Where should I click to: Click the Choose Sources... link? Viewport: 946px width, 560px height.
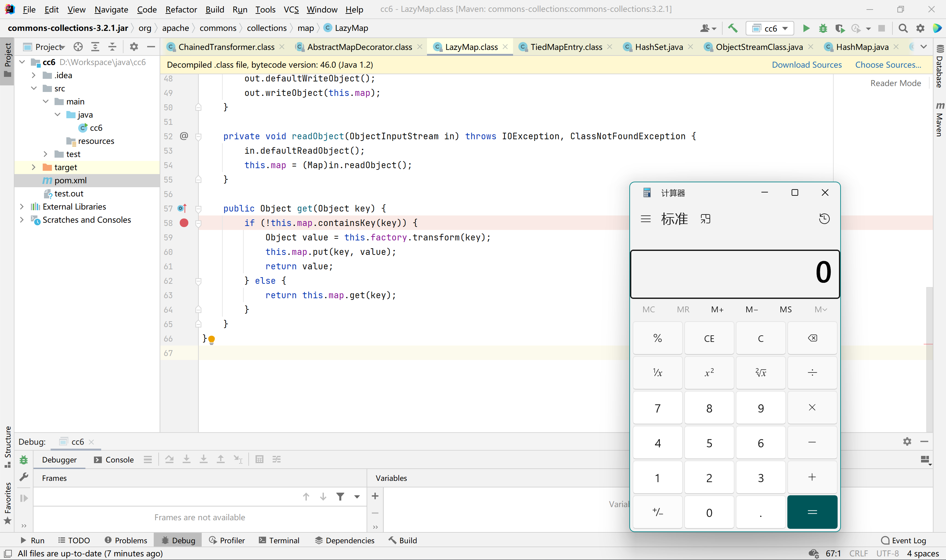pyautogui.click(x=888, y=64)
